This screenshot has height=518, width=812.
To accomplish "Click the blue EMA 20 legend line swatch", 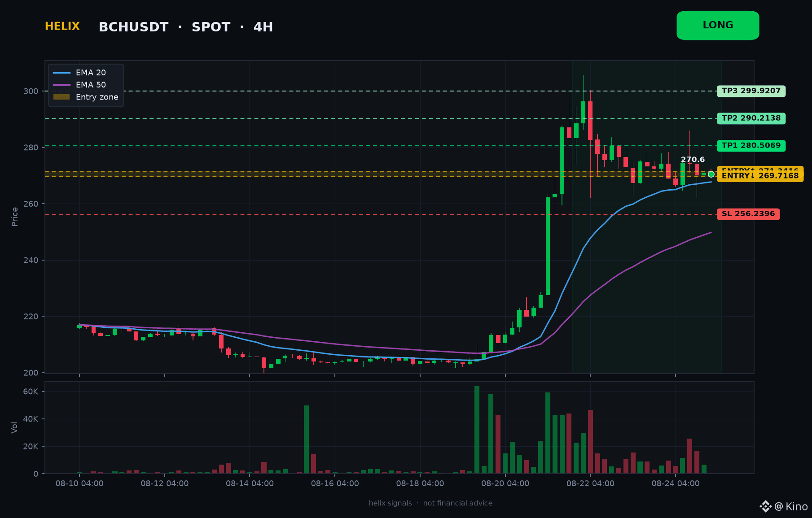I will 61,73.
